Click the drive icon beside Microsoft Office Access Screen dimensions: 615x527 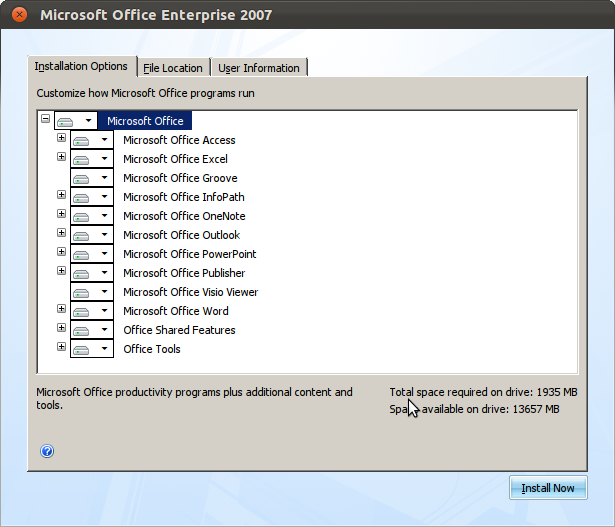[81, 141]
